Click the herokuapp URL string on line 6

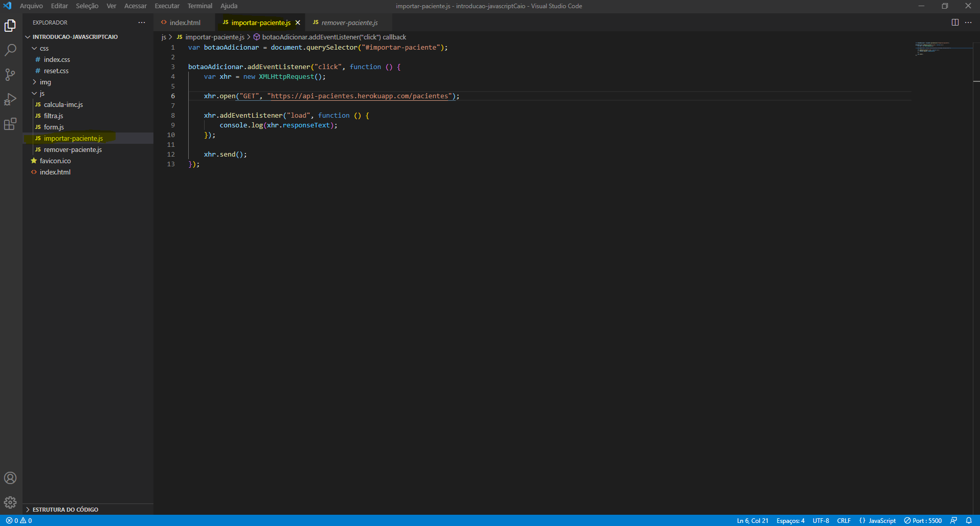tap(360, 96)
